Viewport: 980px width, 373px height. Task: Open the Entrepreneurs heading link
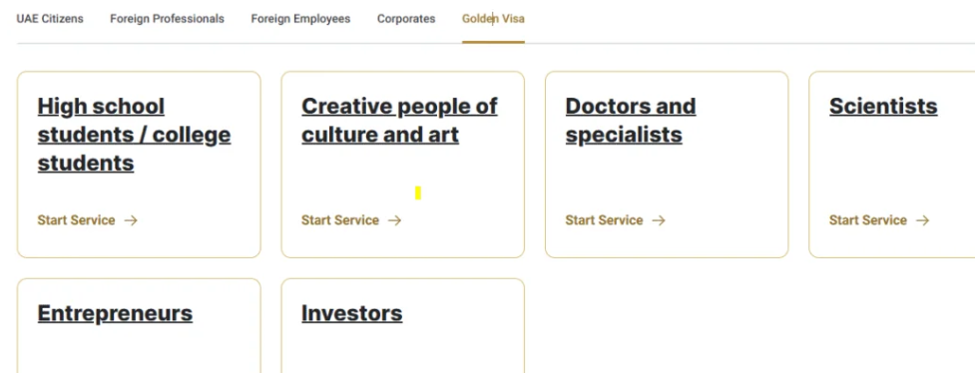[115, 313]
